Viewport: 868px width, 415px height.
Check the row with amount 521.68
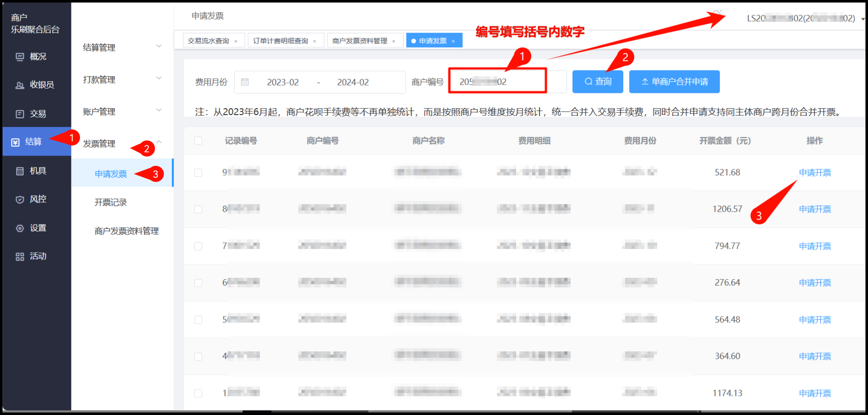click(198, 173)
